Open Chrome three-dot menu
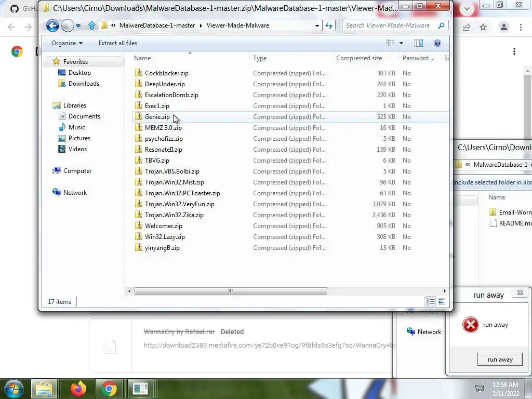 tap(521, 27)
